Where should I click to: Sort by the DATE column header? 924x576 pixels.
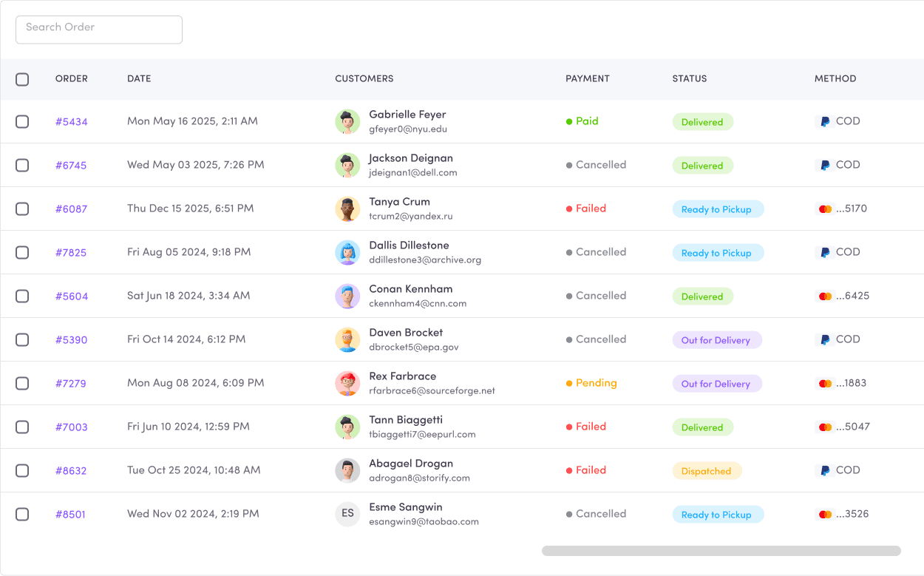pos(139,79)
